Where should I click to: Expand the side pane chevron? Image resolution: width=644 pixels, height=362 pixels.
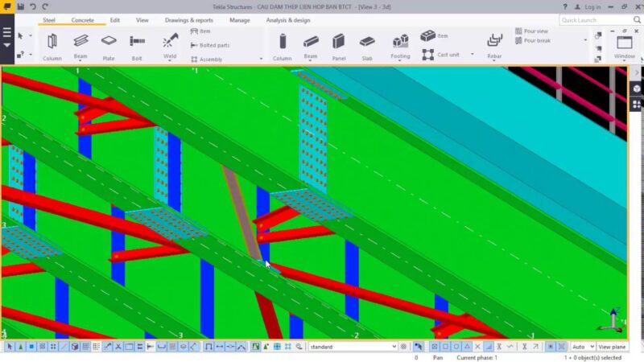point(637,73)
